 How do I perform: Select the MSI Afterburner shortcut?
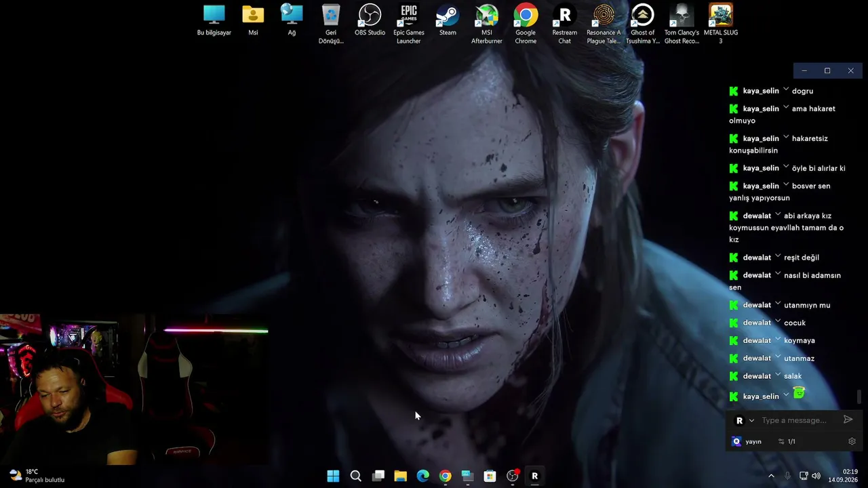pos(487,24)
